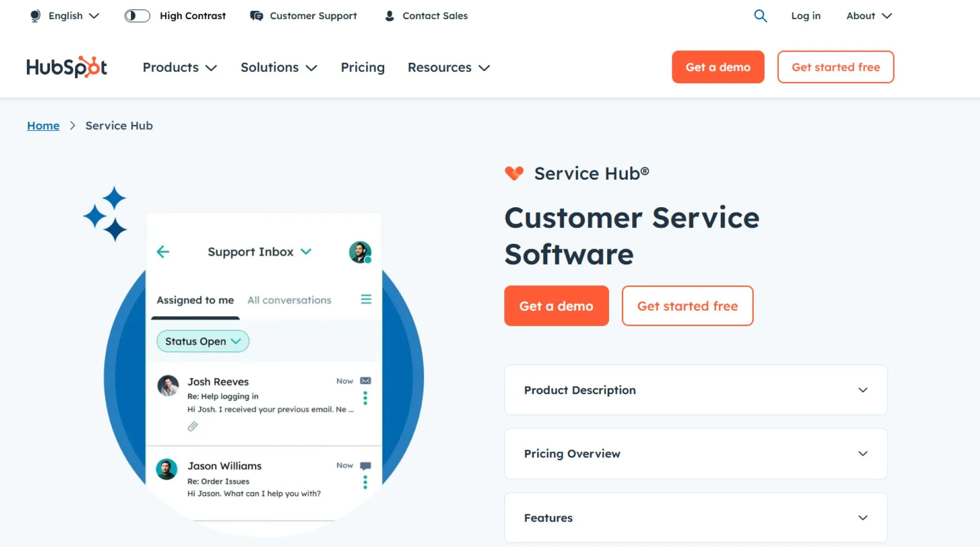
Task: Open the hamburger filter icon beside All conversations
Action: 366,299
